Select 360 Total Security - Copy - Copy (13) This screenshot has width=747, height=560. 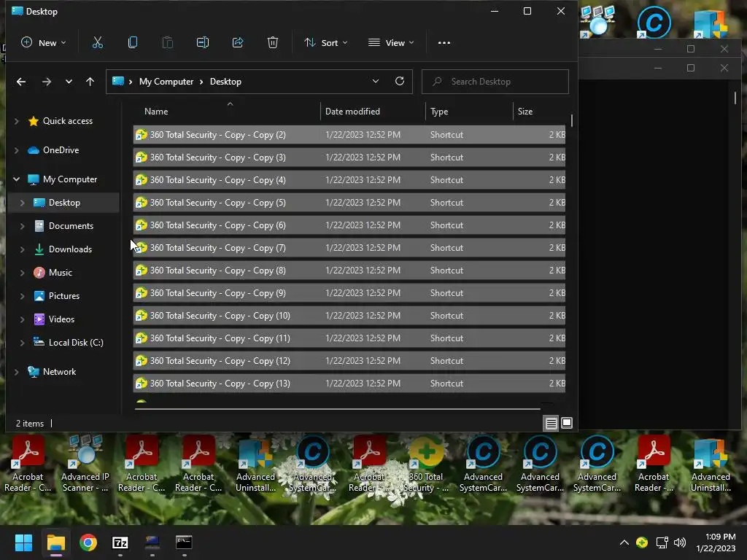[x=349, y=384]
